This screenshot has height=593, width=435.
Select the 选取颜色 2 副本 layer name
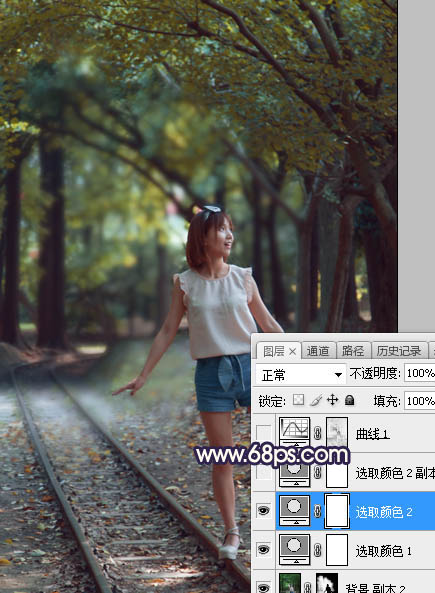click(x=395, y=473)
